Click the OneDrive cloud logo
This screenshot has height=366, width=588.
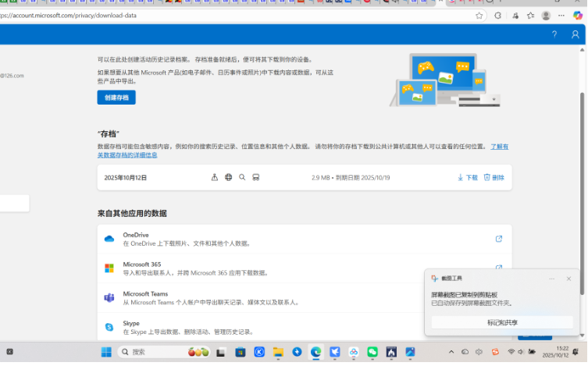click(109, 239)
